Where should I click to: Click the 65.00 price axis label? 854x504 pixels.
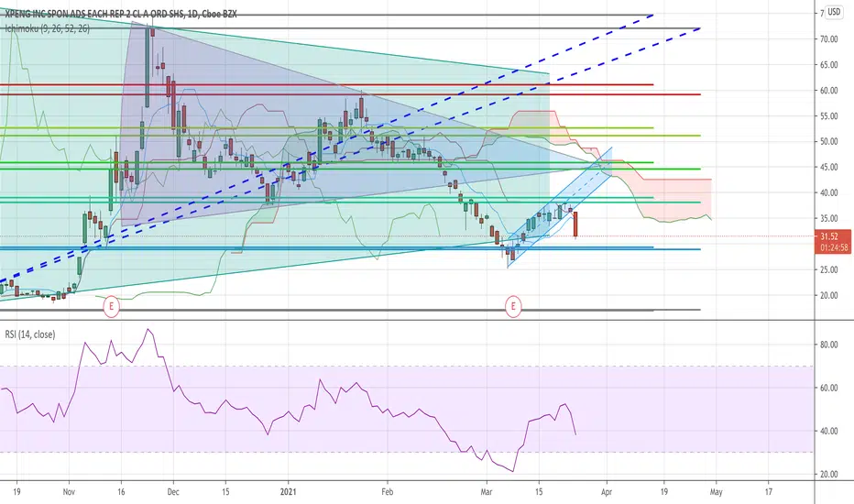tap(829, 65)
